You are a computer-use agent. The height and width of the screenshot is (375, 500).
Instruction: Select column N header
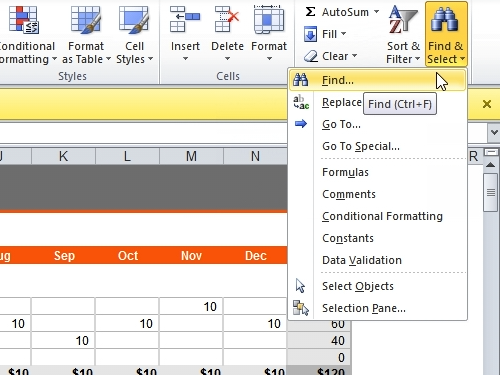255,156
